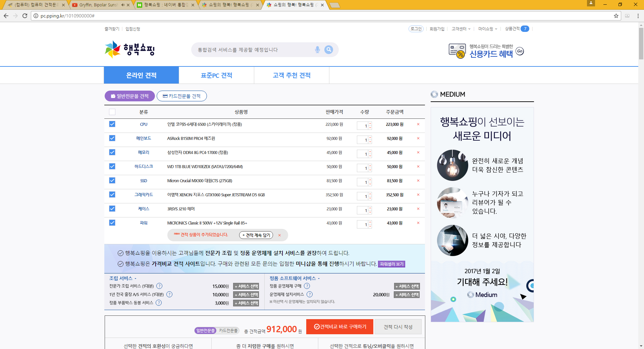
Task: Click the help icon next to 운영체제 설치서비스
Action: [310, 295]
